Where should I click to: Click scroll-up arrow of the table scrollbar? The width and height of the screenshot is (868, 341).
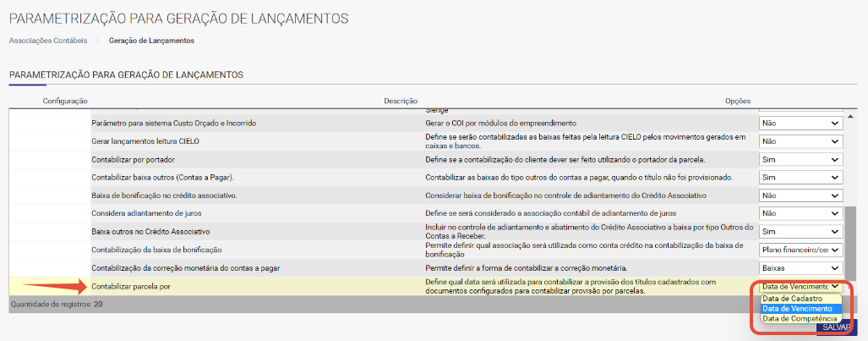pyautogui.click(x=851, y=116)
